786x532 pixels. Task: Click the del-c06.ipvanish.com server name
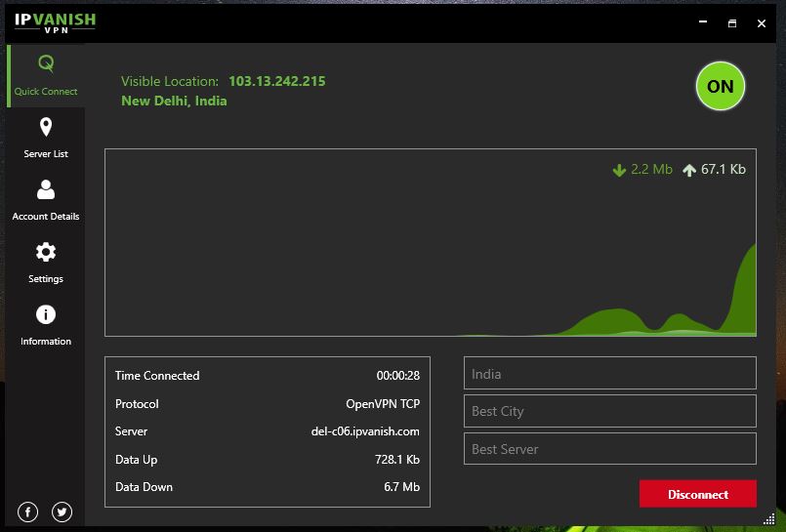pyautogui.click(x=365, y=431)
